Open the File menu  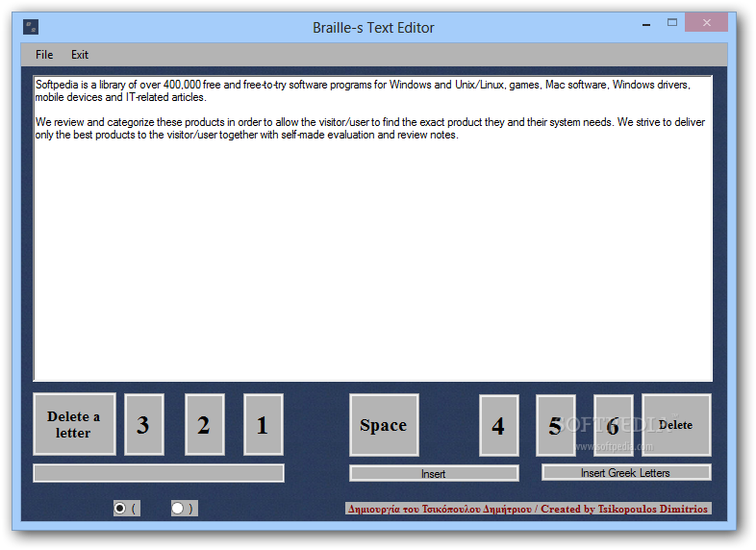click(44, 55)
